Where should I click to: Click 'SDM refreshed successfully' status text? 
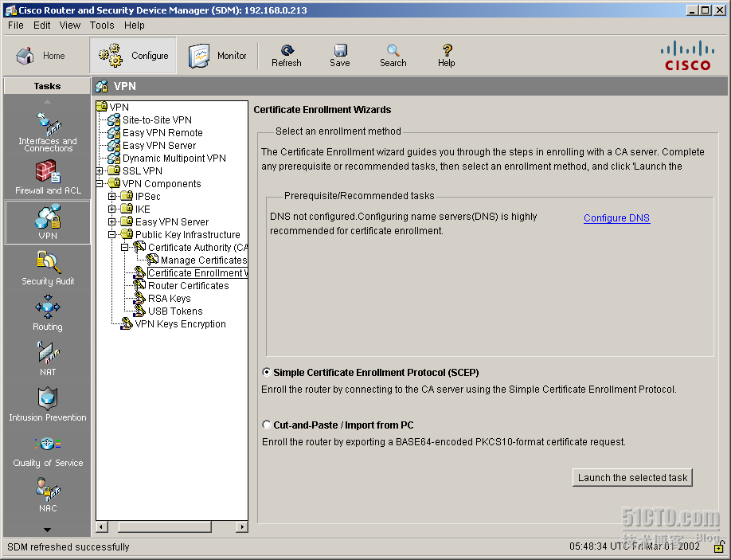[68, 546]
